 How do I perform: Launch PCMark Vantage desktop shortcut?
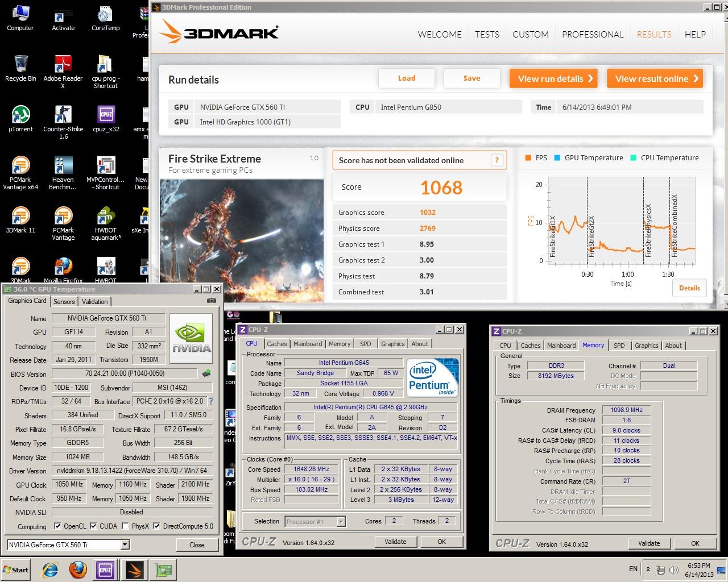[63, 223]
